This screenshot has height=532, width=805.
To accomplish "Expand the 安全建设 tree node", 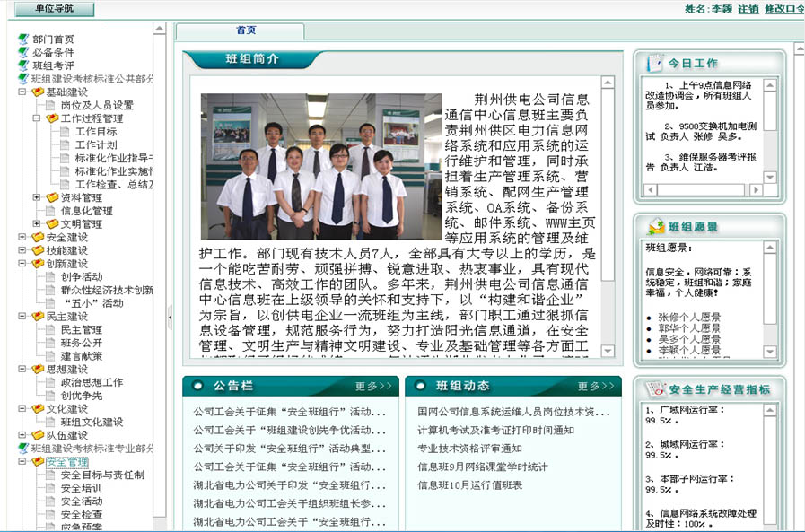I will [22, 238].
